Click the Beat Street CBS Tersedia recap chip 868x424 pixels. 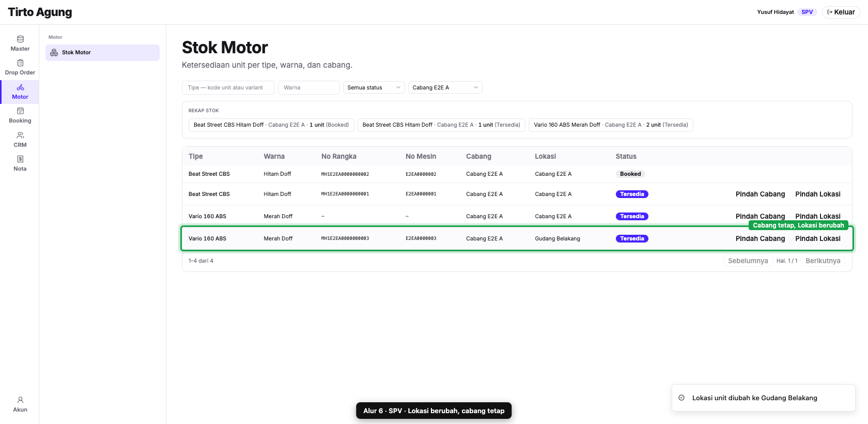(x=441, y=125)
